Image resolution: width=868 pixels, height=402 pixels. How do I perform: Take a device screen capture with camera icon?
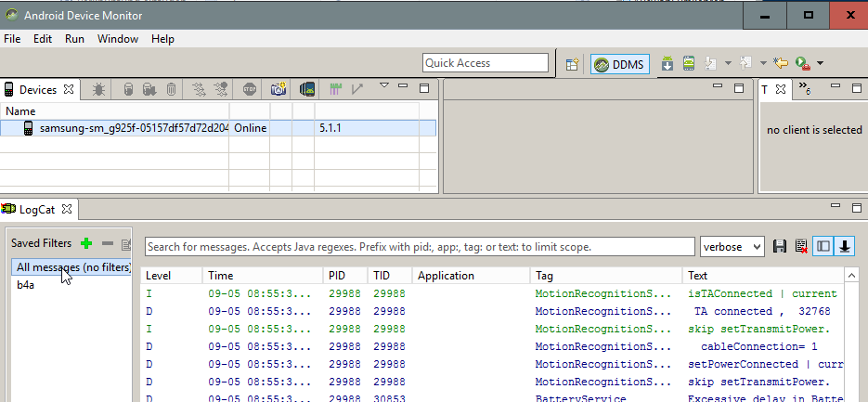[279, 89]
